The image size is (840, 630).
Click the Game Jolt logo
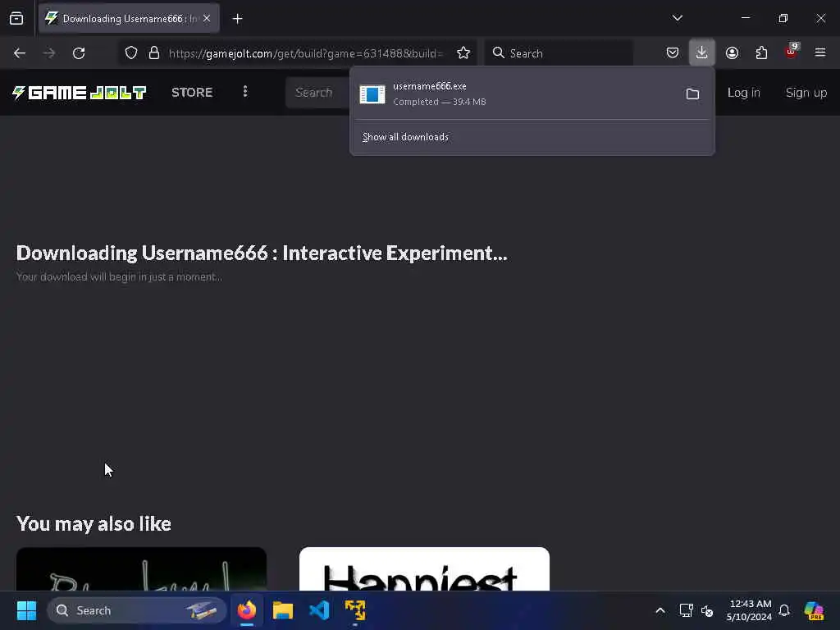79,93
